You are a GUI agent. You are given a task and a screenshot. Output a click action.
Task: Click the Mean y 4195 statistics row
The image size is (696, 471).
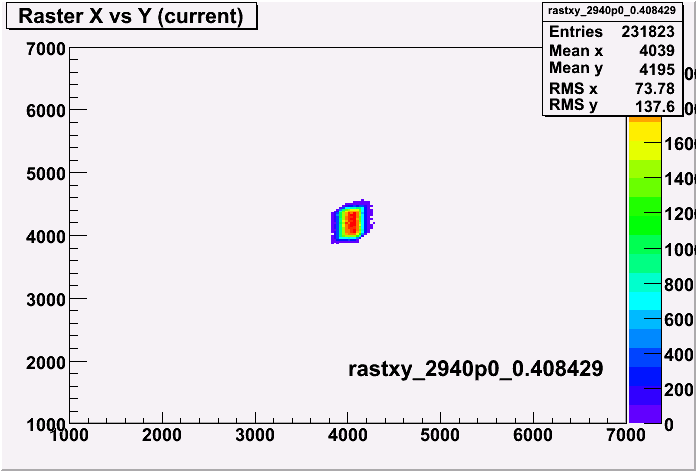612,69
